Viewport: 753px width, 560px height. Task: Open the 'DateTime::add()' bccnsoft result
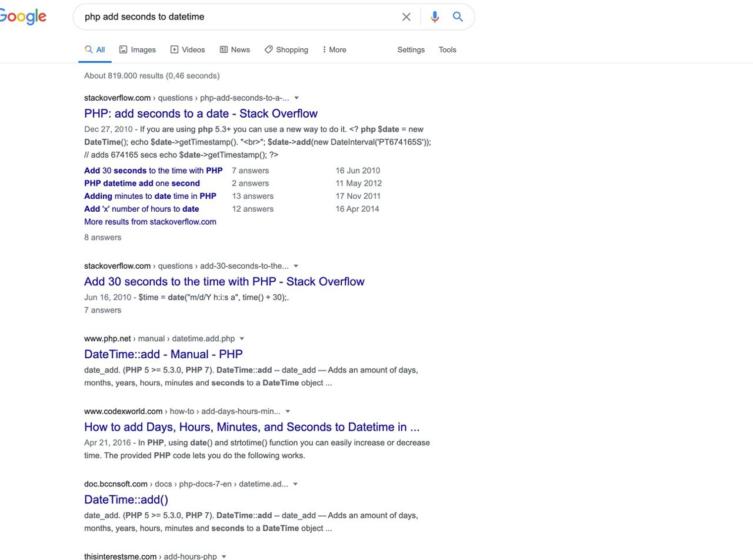point(126,500)
